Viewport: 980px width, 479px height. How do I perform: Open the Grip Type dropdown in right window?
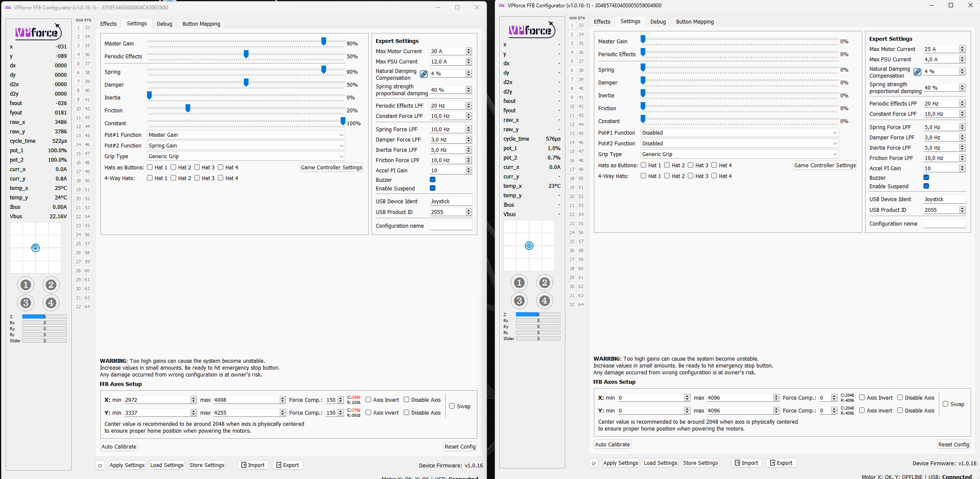click(x=739, y=154)
